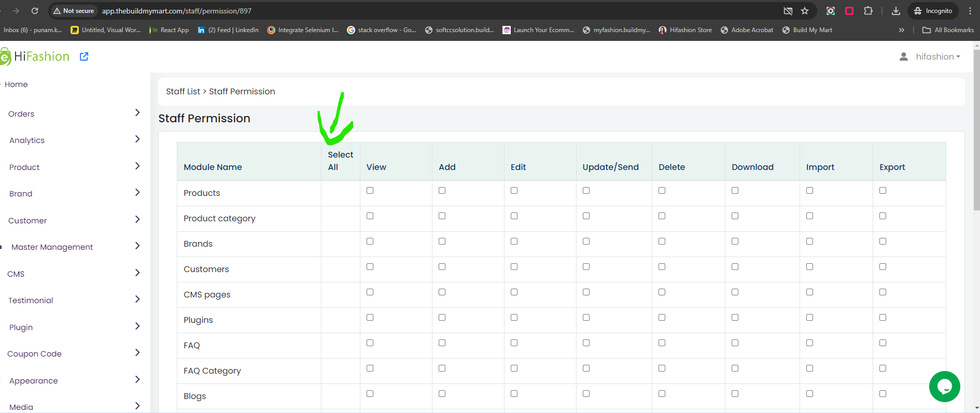Viewport: 980px width, 413px height.
Task: Click the HiFashion logo
Action: (35, 56)
